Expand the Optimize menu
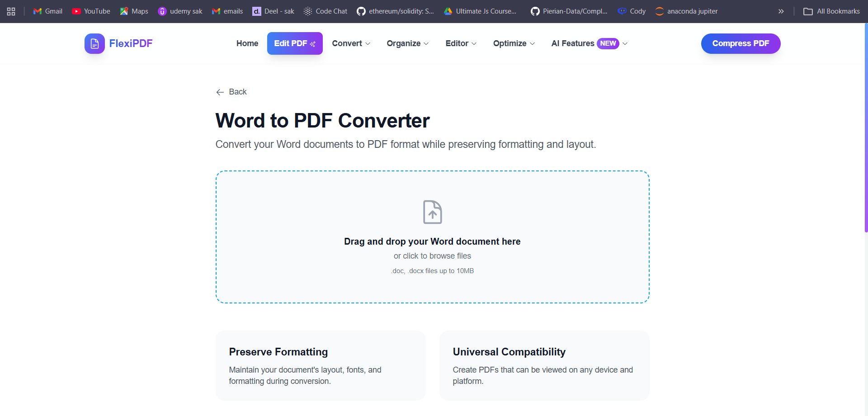The image size is (868, 416). point(514,43)
